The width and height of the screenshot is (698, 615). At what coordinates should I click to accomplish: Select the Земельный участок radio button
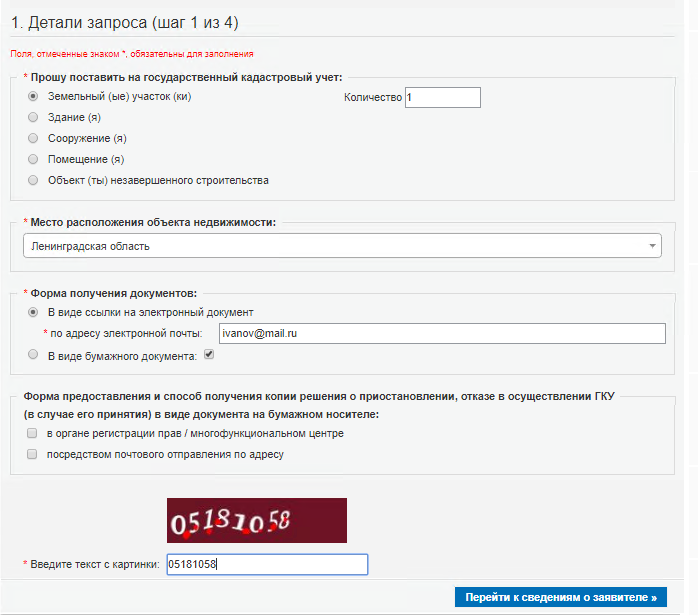[x=33, y=96]
